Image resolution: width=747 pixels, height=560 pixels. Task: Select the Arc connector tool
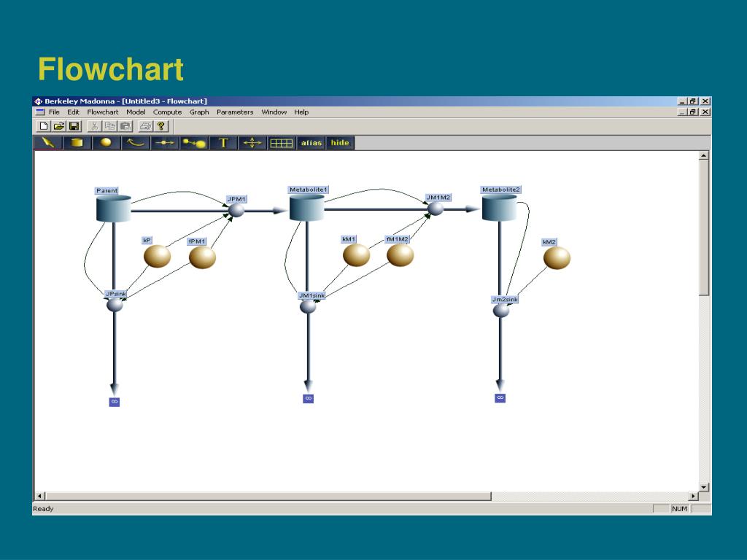click(x=135, y=142)
